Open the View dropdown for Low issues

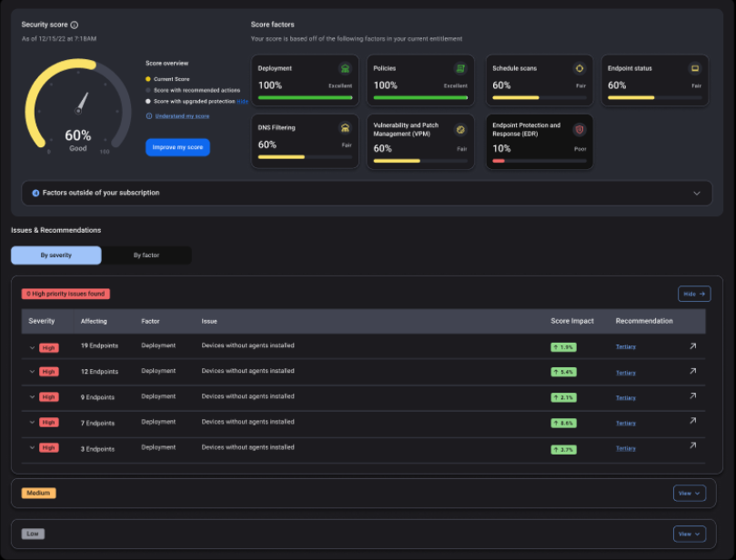point(689,534)
